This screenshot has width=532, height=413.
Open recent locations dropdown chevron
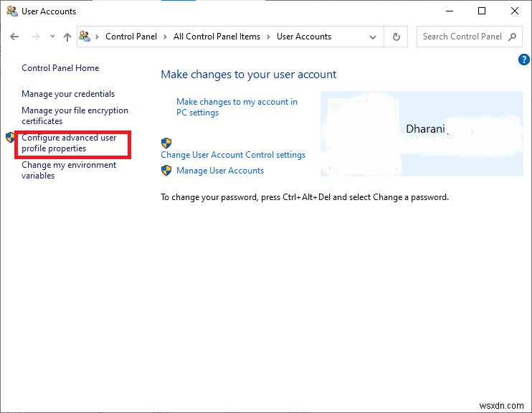[x=52, y=36]
